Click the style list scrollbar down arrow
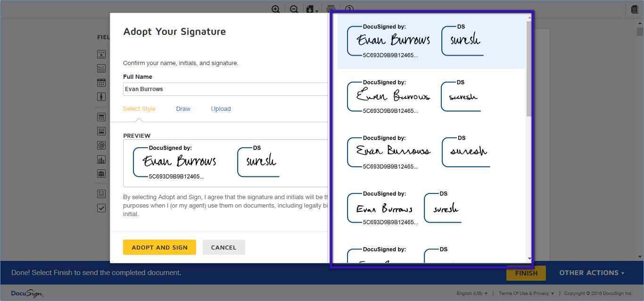The height and width of the screenshot is (301, 644). pyautogui.click(x=529, y=259)
